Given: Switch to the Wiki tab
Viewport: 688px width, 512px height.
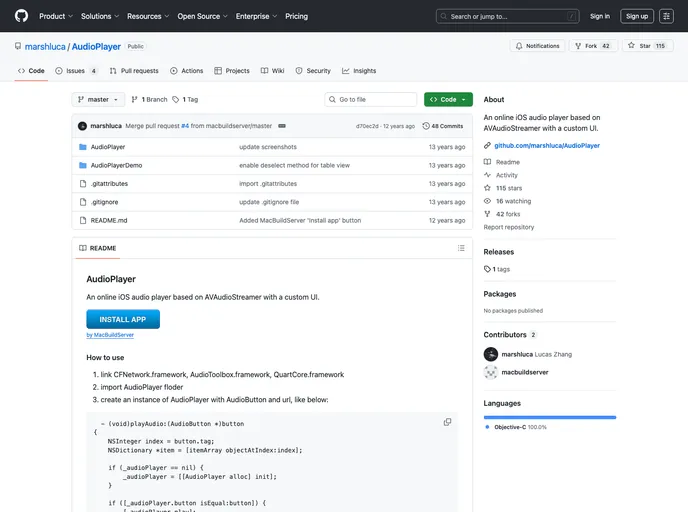Looking at the screenshot, I should coord(272,71).
